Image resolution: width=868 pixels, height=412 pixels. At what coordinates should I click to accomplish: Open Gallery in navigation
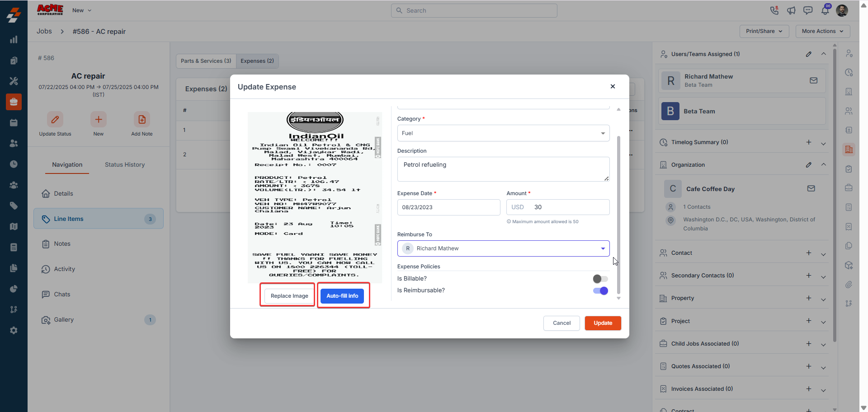tap(99, 320)
